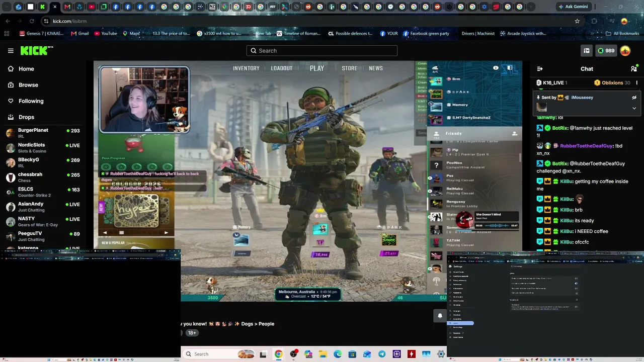The width and height of the screenshot is (644, 362).
Task: Open the 989 Kicks balance
Action: 605,51
